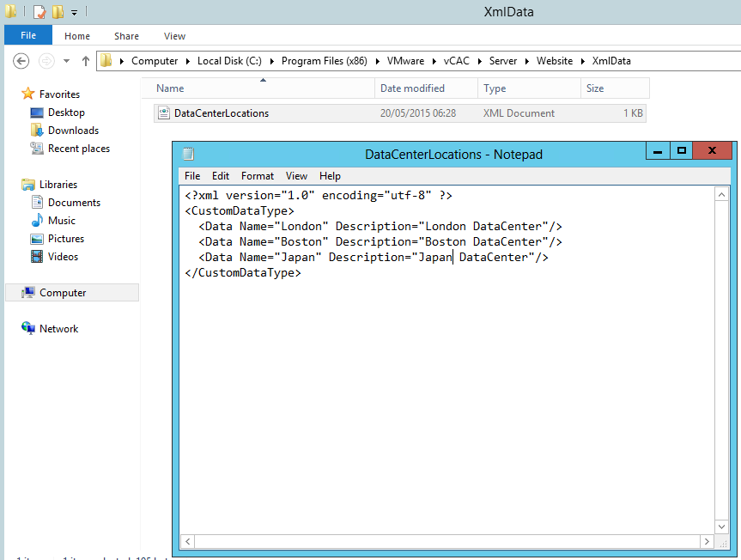
Task: Click the New folder icon in quick access toolbar
Action: pyautogui.click(x=58, y=11)
